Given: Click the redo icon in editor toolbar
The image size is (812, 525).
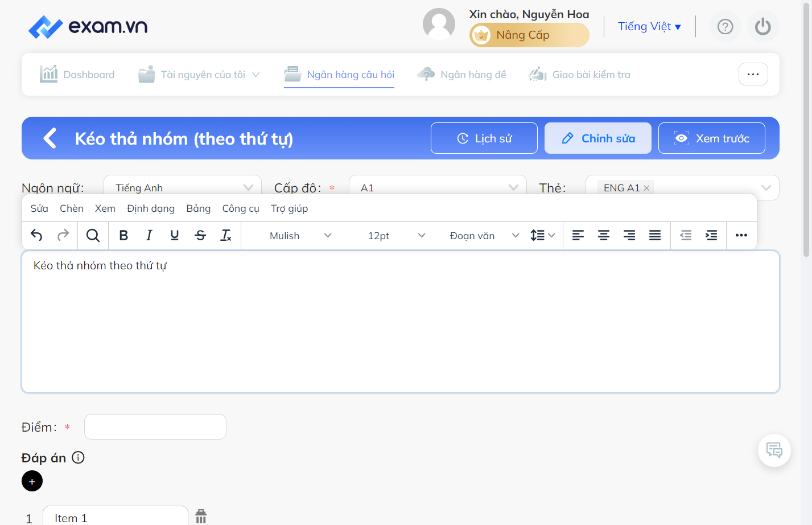Looking at the screenshot, I should 63,235.
